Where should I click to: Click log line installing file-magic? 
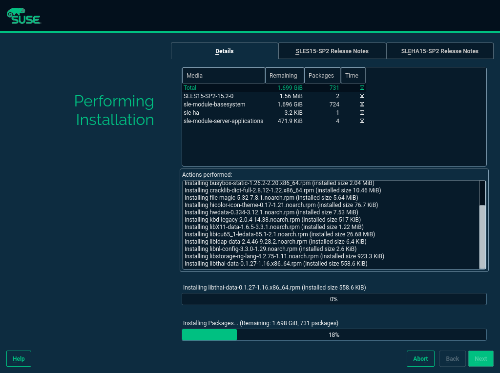271,198
